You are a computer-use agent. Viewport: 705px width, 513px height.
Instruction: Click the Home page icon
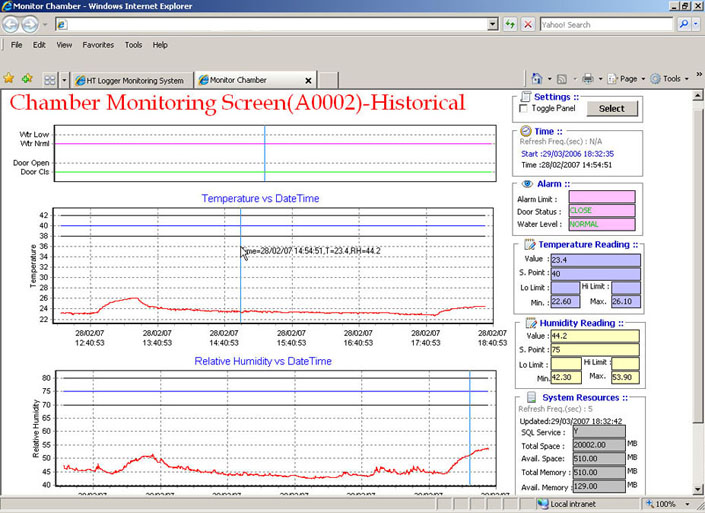point(537,79)
